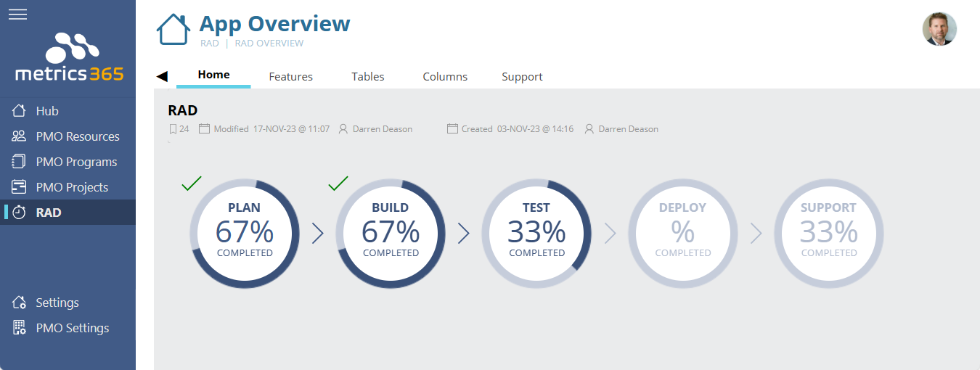Click the black back triangle beside Home tab
The image size is (980, 370).
pyautogui.click(x=162, y=76)
